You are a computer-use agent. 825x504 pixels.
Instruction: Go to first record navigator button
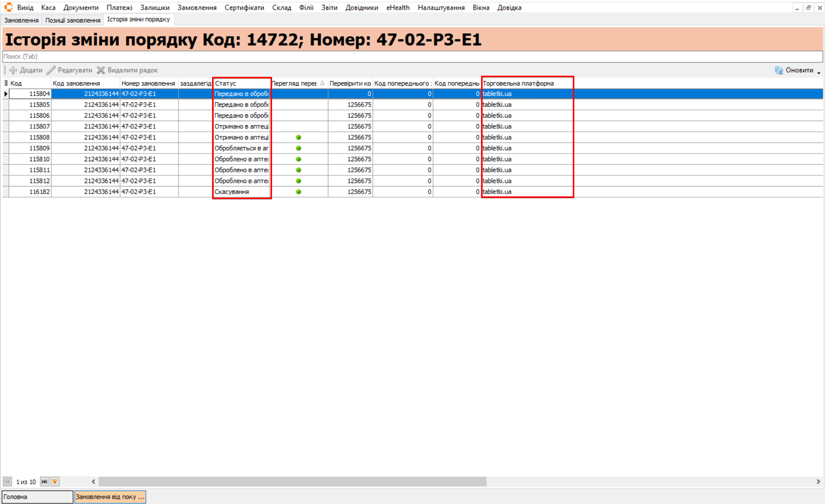pyautogui.click(x=7, y=481)
